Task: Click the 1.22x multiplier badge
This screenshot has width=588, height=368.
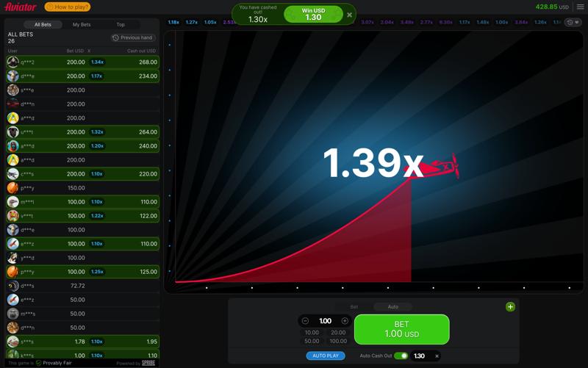Action: point(97,216)
